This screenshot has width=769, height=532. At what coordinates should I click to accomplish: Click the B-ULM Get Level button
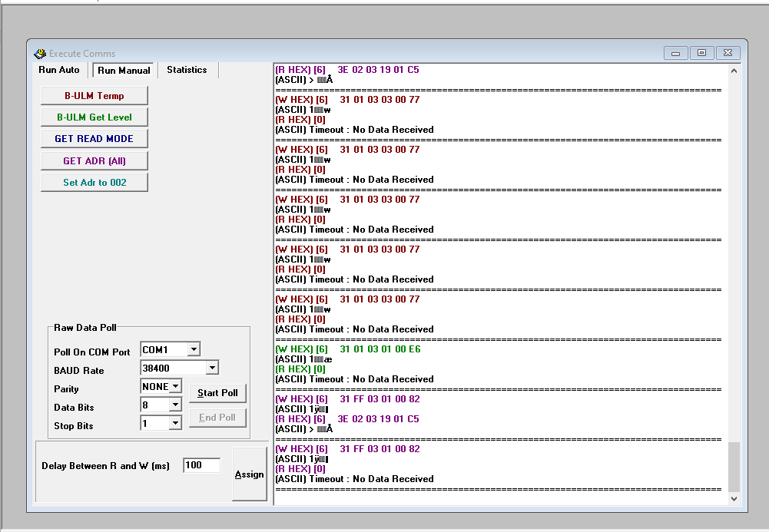[x=94, y=117]
